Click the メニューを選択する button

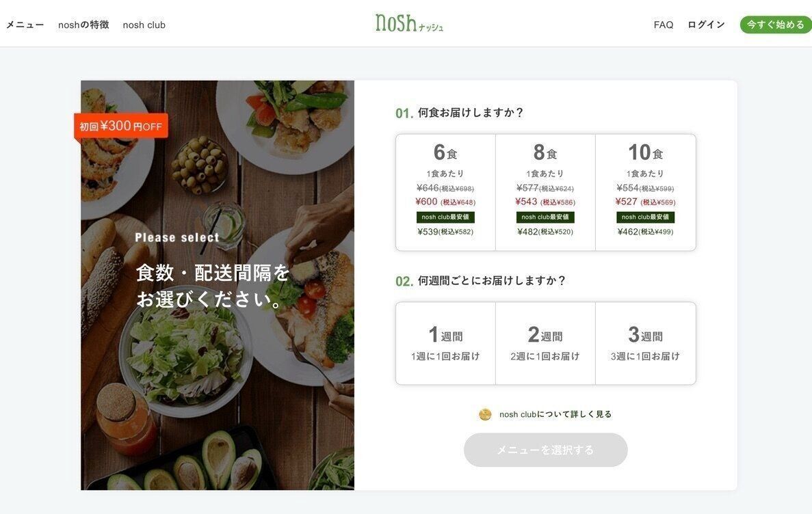pyautogui.click(x=546, y=450)
